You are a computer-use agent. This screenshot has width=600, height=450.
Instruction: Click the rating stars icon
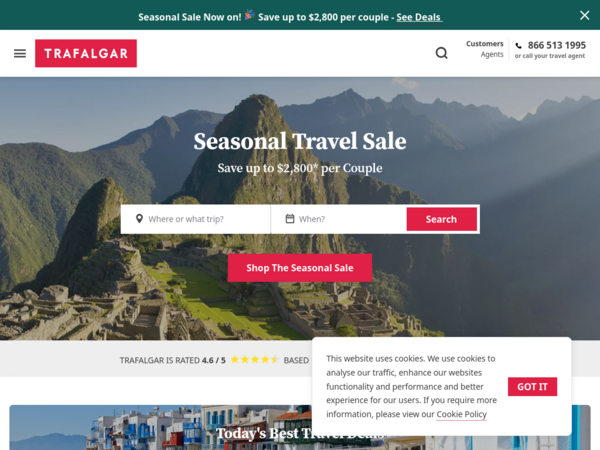coord(254,360)
